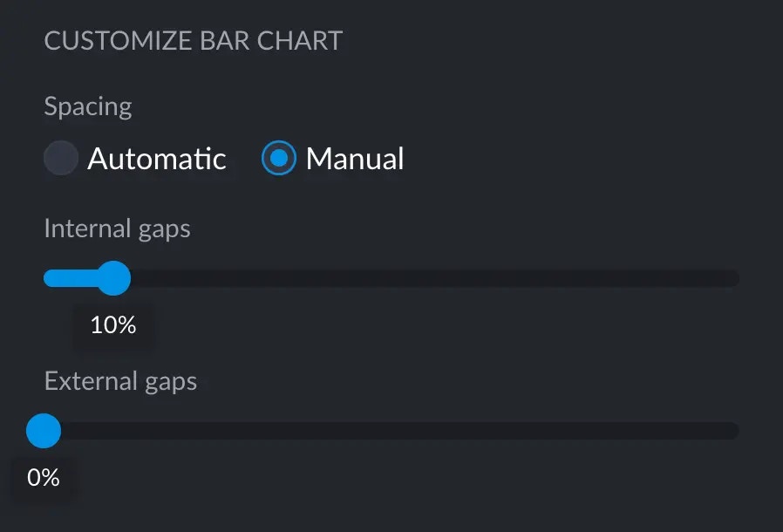Click the filled portion of Internal gaps slider
Image resolution: width=783 pixels, height=532 pixels.
(74, 278)
